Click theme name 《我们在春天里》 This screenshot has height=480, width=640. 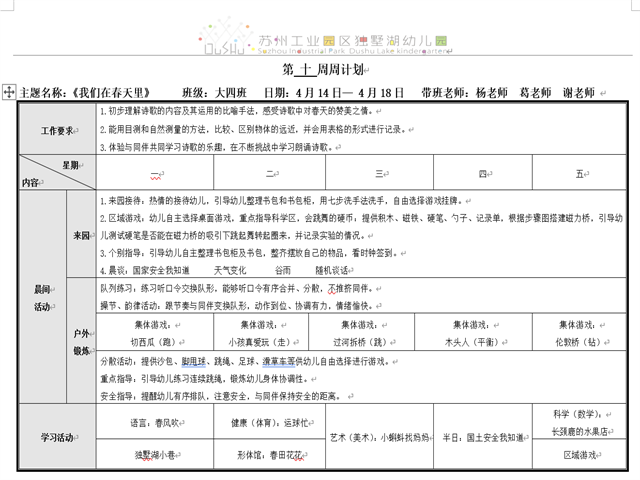click(111, 93)
